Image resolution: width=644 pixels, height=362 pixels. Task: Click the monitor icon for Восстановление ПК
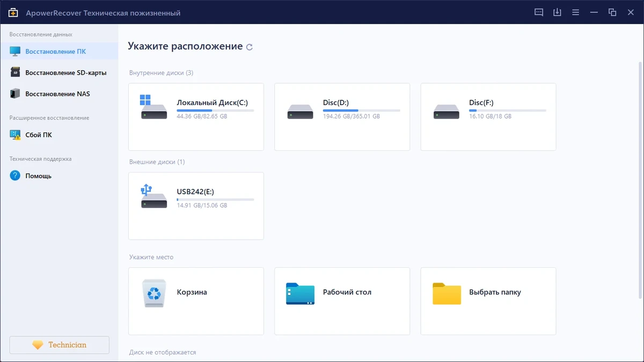coord(15,51)
